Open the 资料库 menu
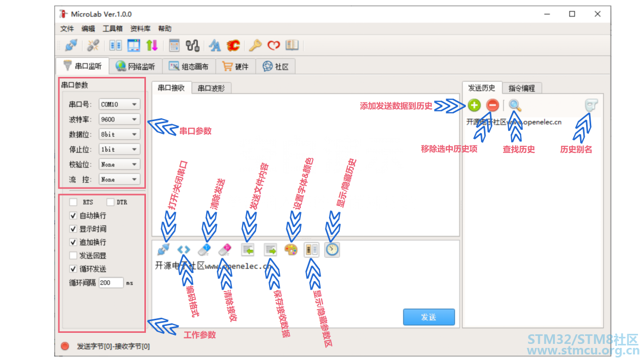 pos(140,29)
